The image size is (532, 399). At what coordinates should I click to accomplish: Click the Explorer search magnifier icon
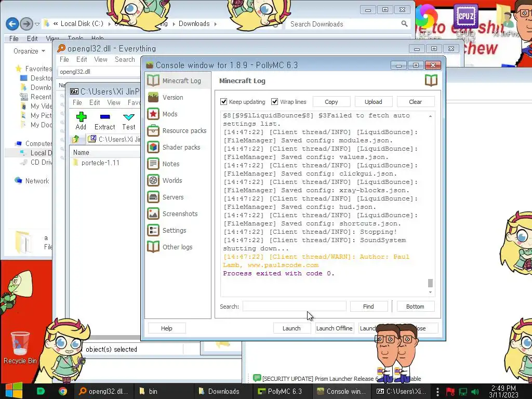[x=404, y=24]
